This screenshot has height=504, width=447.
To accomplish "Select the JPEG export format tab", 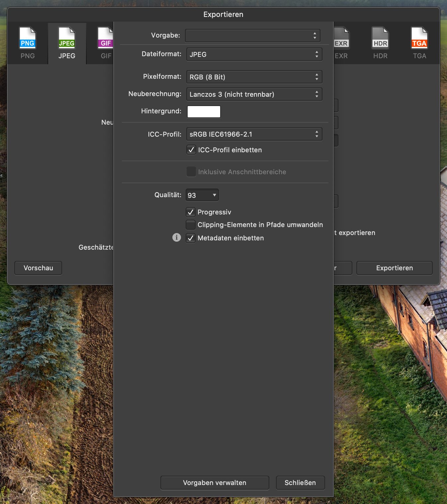I will (x=67, y=43).
